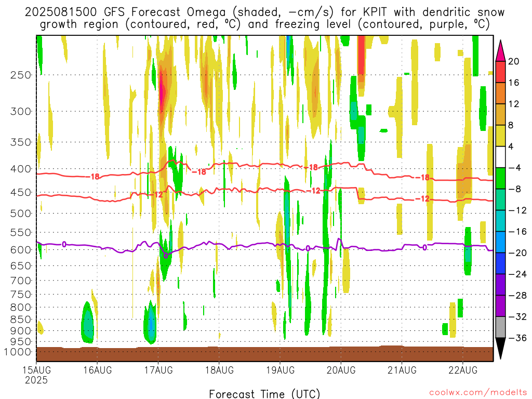The image size is (532, 399).
Task: Select the 17AUG x-axis label
Action: [x=158, y=370]
